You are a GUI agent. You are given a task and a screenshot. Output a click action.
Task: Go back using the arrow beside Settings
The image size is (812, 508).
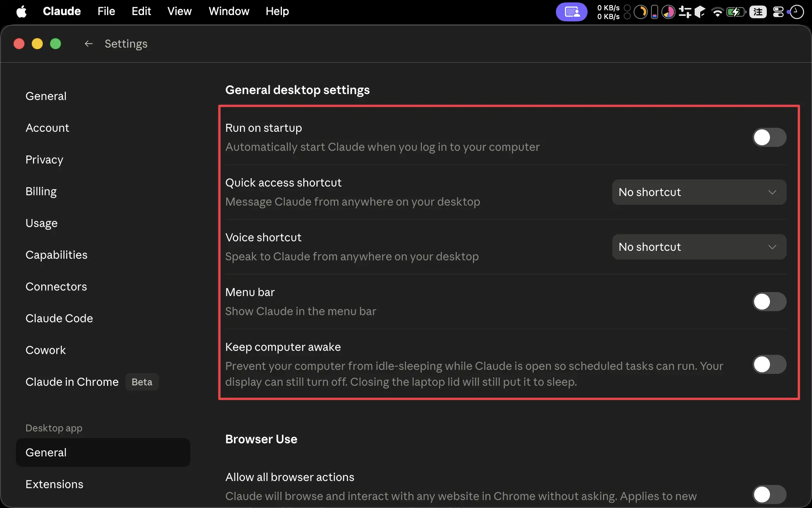coord(88,44)
